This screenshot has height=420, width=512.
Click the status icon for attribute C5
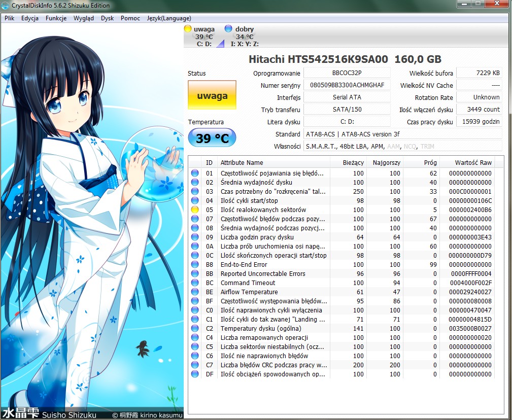pyautogui.click(x=195, y=347)
